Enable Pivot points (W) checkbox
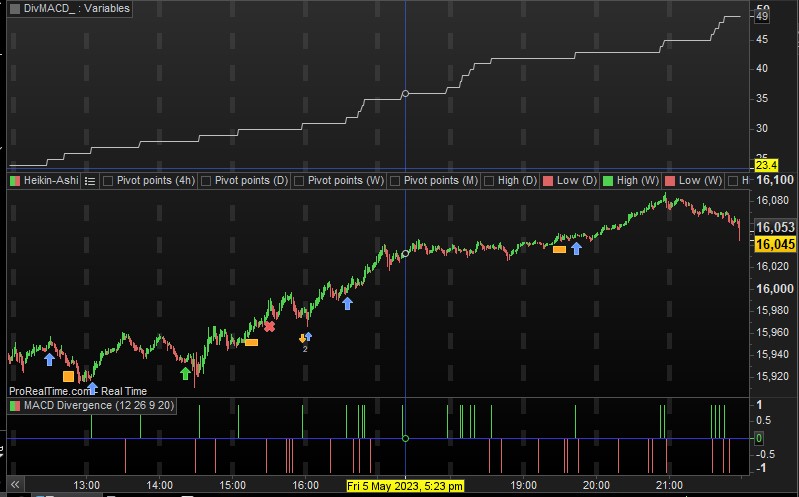Viewport: 799px width, 497px height. (299, 181)
